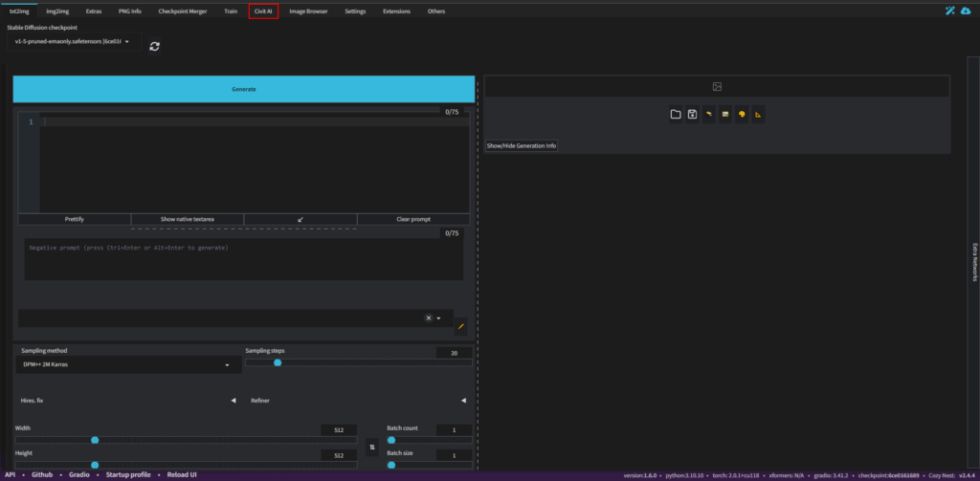Open the output images folder icon

tap(676, 115)
